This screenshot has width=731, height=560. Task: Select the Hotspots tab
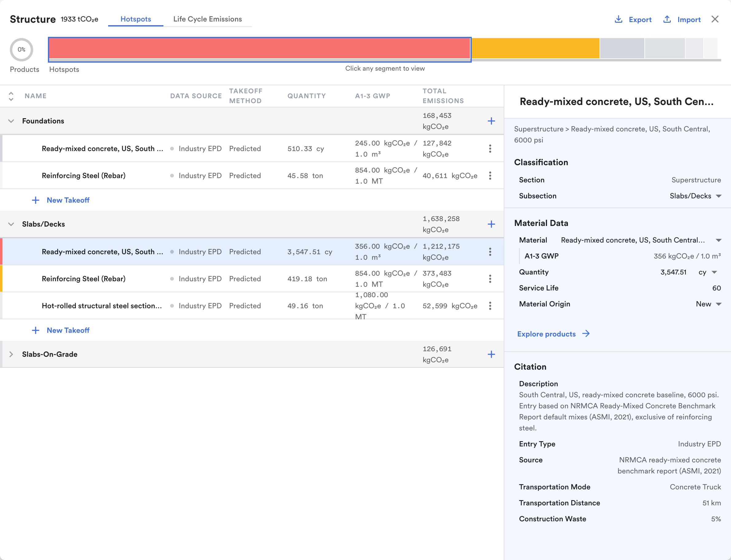point(136,19)
